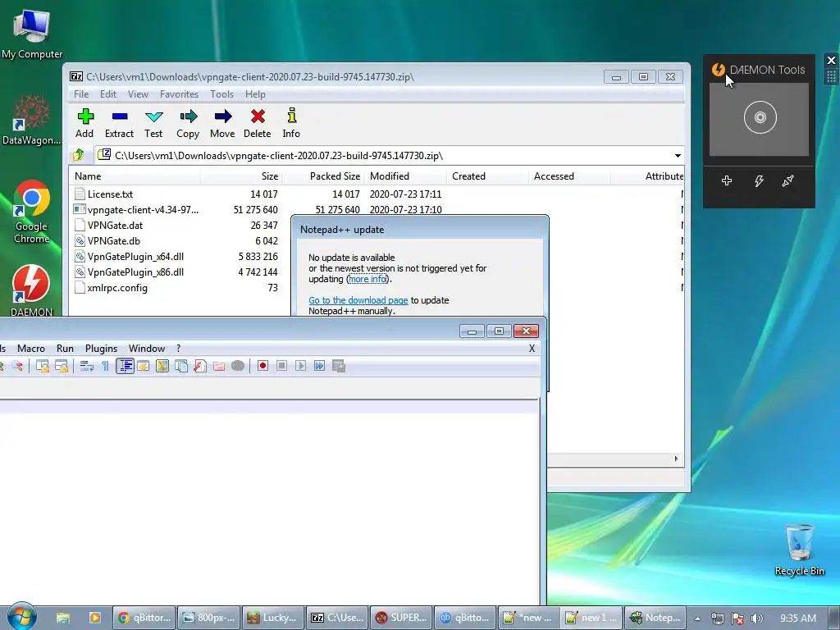This screenshot has width=840, height=630.
Task: Click the red Delete icon in 7-Zip
Action: [x=257, y=123]
